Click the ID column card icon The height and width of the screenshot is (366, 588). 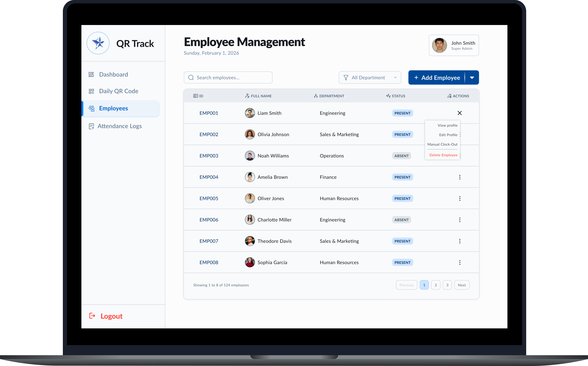click(x=195, y=96)
